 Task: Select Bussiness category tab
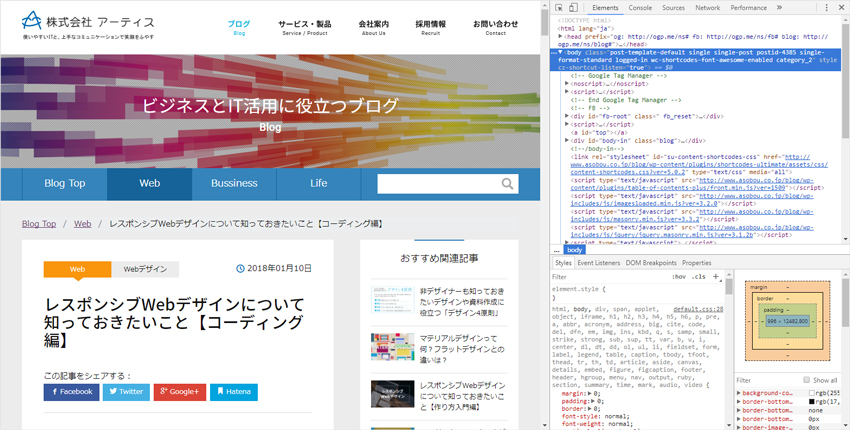tap(234, 183)
